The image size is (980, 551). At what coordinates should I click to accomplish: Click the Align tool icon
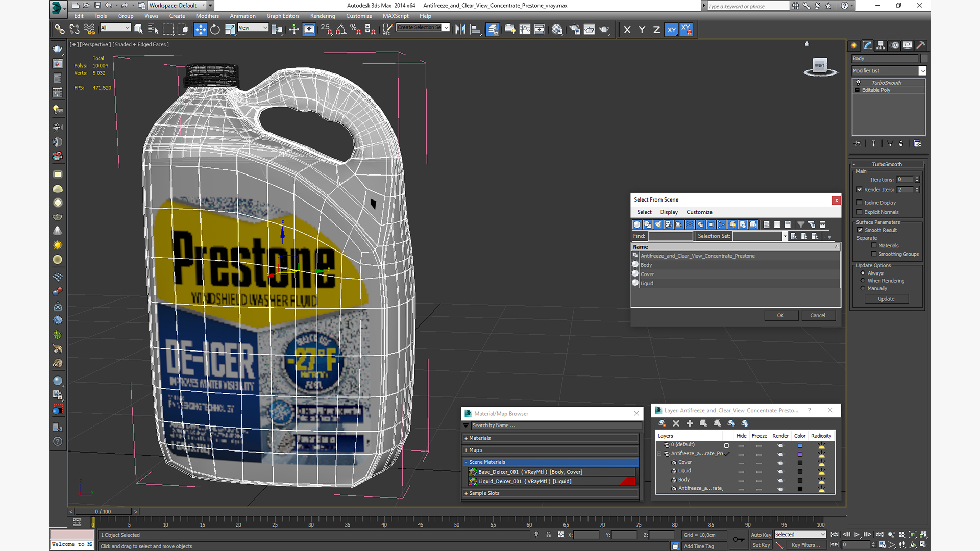pos(475,29)
